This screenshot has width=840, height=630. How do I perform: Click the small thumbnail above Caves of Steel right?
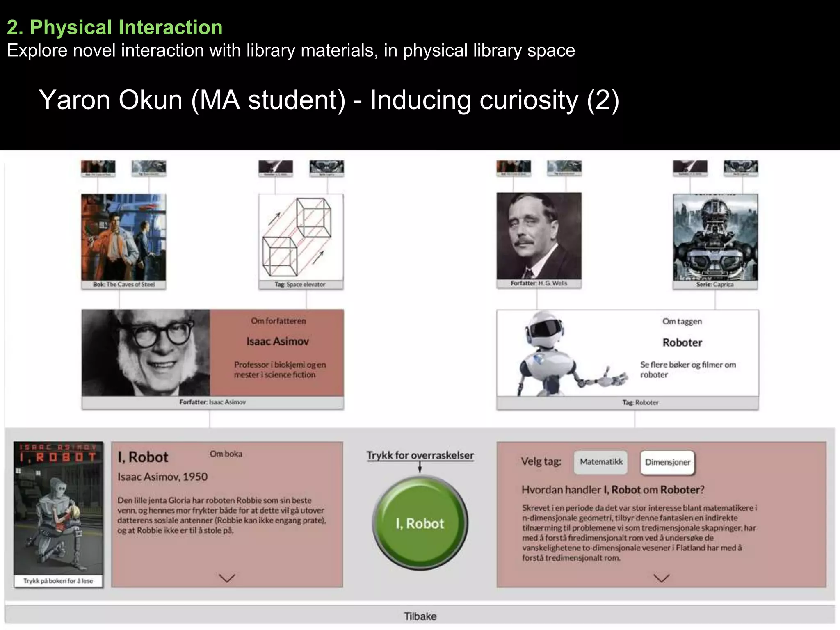click(149, 168)
